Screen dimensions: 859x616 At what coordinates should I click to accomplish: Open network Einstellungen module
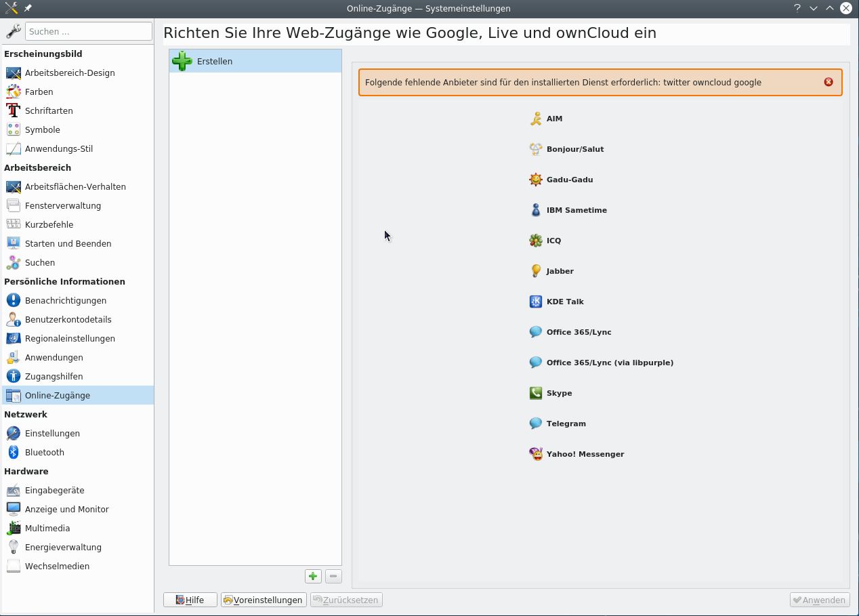[x=78, y=433]
